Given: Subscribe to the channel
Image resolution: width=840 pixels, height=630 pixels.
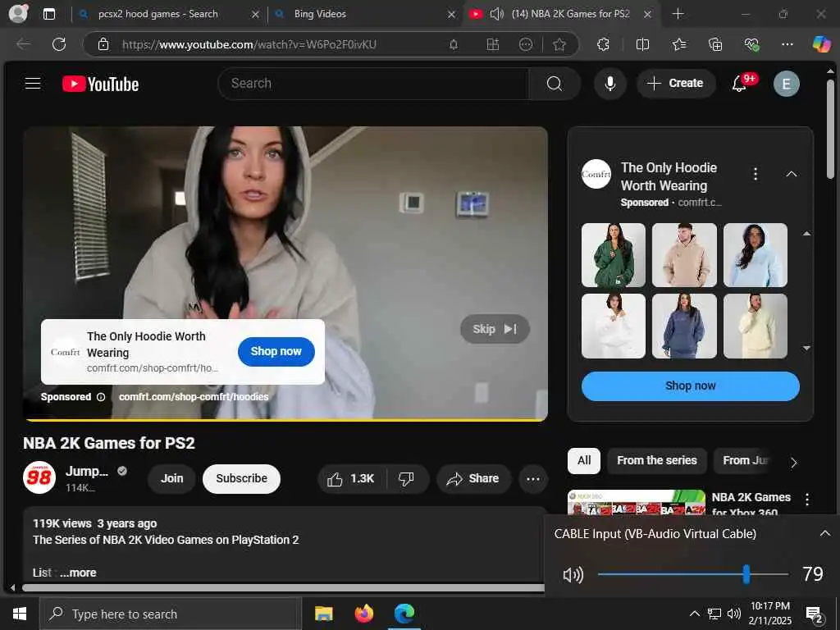Looking at the screenshot, I should point(241,479).
